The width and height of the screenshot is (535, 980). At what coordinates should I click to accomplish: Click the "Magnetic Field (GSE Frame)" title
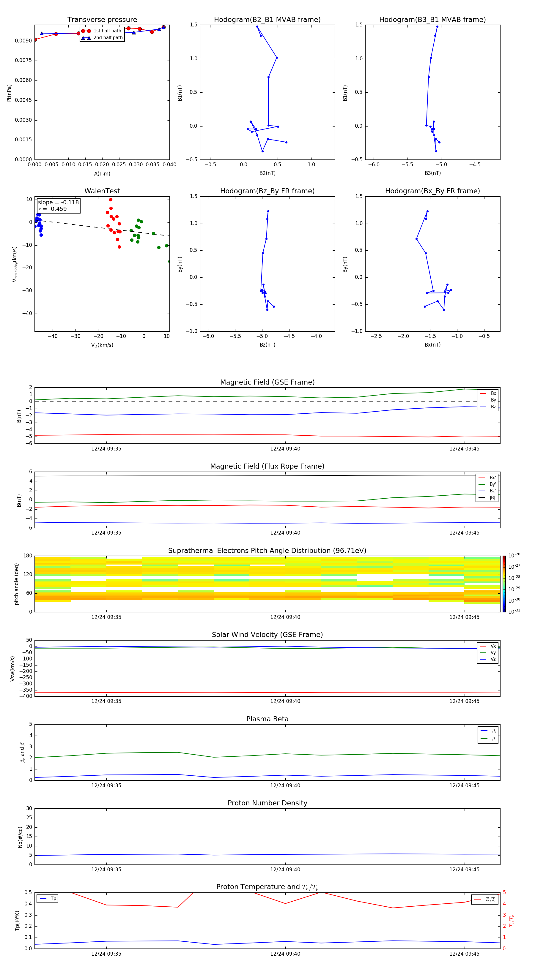click(267, 382)
